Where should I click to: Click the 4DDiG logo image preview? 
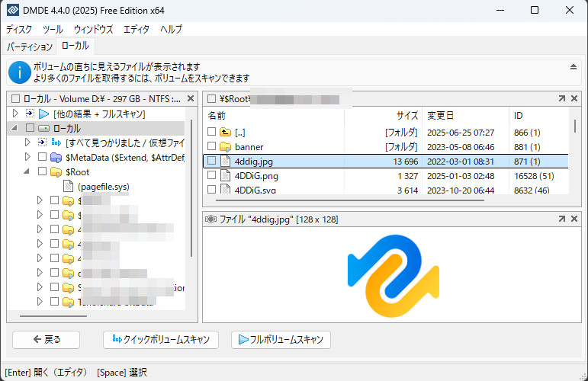[393, 275]
